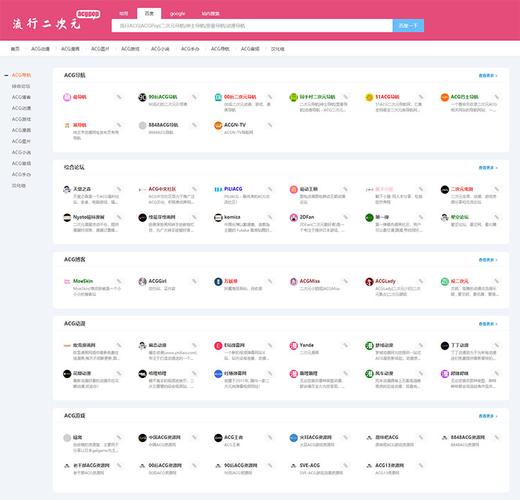520x500 pixels.
Task: Click the komica site icon
Action: click(x=218, y=218)
